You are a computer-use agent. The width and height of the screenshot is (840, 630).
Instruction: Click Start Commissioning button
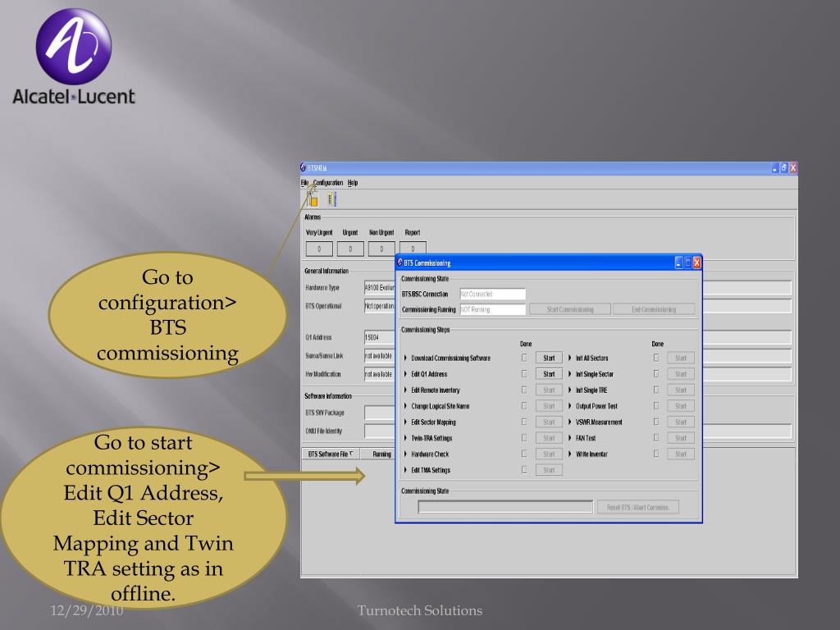tap(570, 309)
